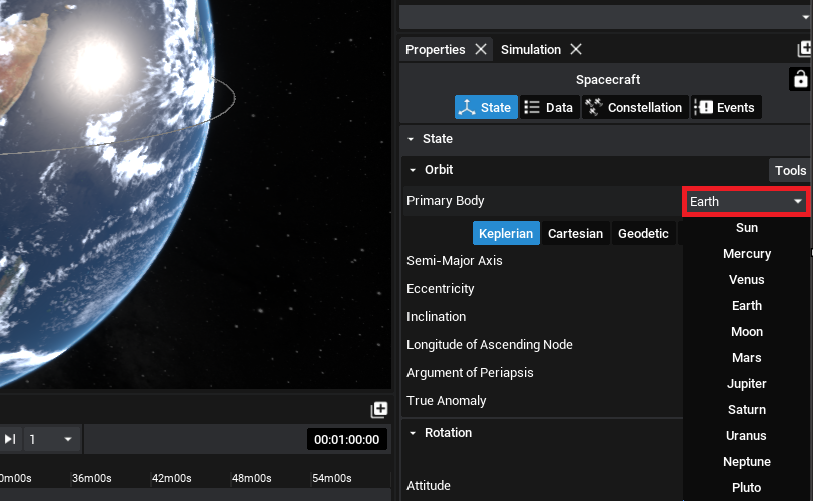Choose Mars from the primary body list

[747, 357]
